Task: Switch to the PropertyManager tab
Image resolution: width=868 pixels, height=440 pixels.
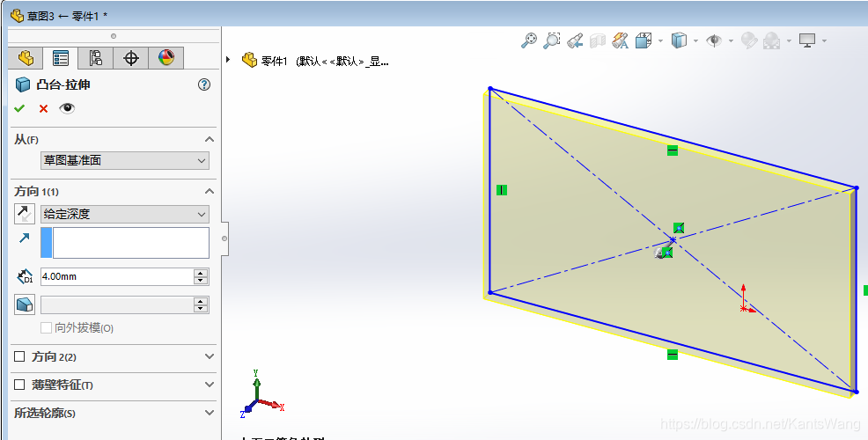Action: 61,57
